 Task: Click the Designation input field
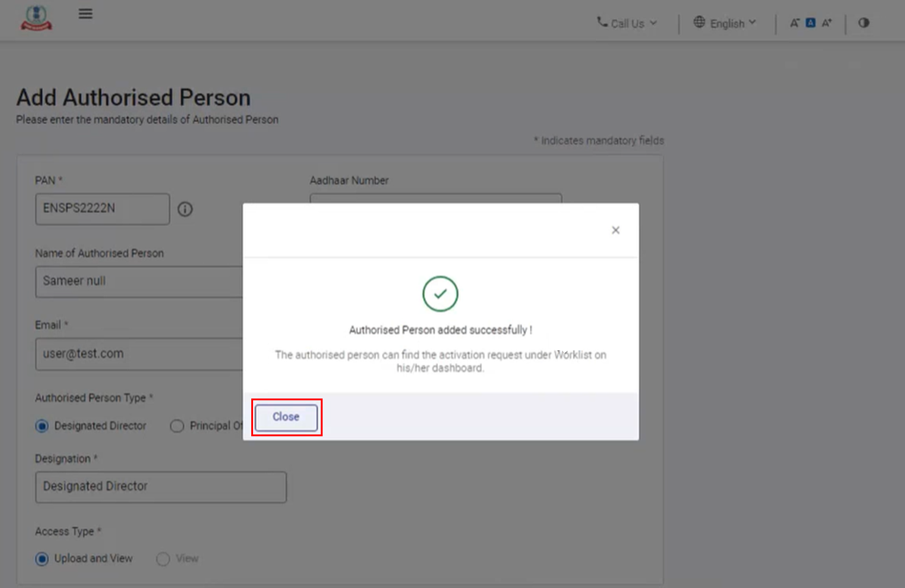pos(160,487)
